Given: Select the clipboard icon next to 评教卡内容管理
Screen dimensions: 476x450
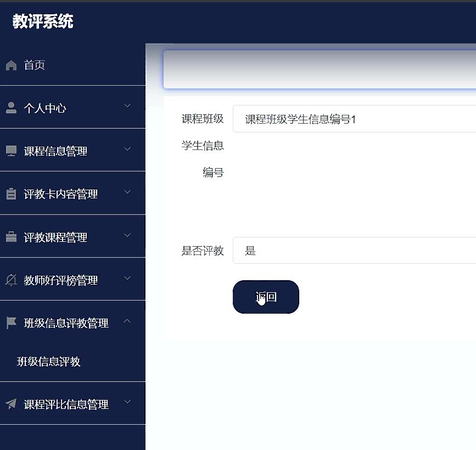Looking at the screenshot, I should [11, 193].
